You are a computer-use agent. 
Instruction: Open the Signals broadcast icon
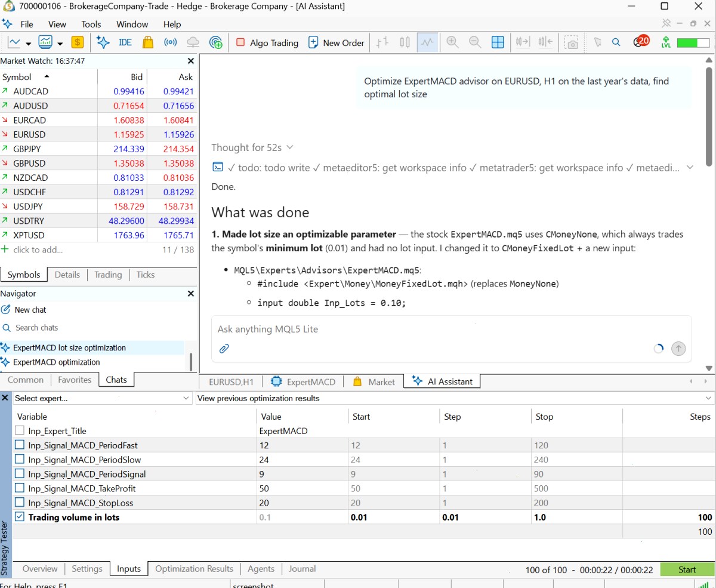coord(171,42)
